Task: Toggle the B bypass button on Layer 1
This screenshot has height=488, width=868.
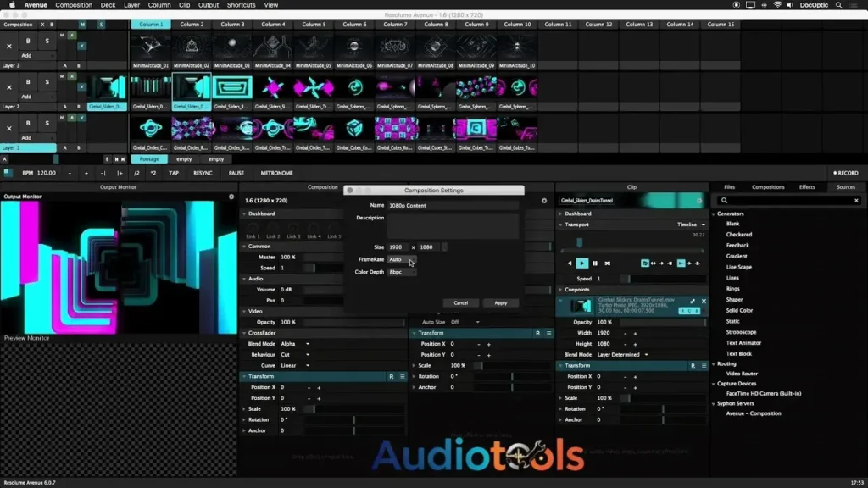Action: tap(28, 123)
